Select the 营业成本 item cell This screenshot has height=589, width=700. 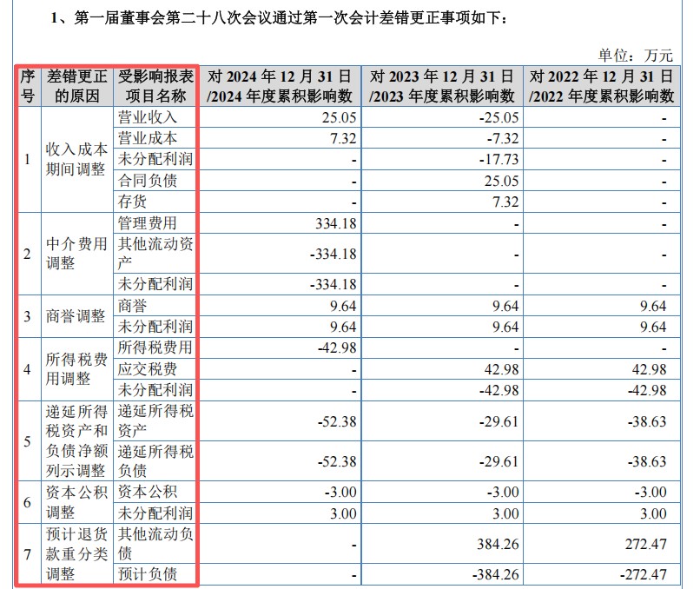pyautogui.click(x=147, y=138)
